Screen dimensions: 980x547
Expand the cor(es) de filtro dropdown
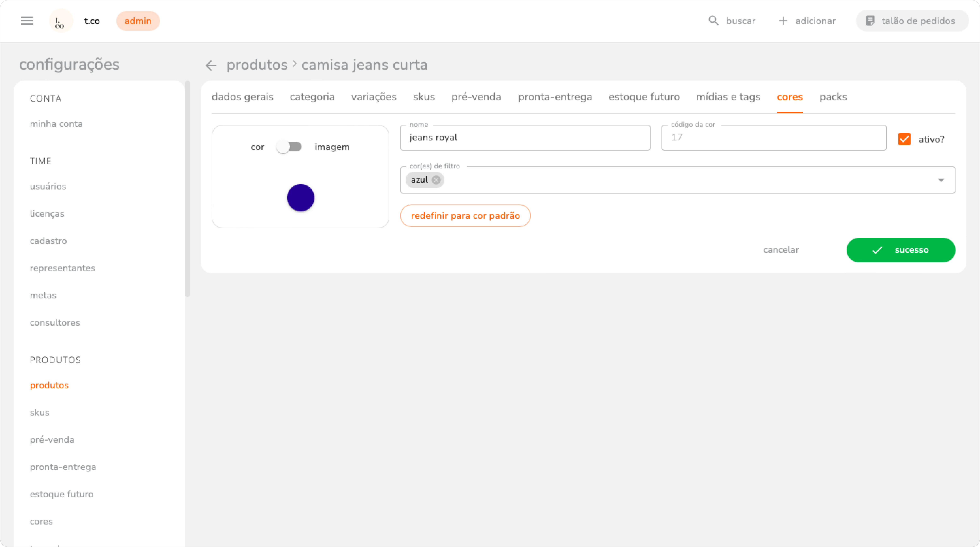pos(941,180)
